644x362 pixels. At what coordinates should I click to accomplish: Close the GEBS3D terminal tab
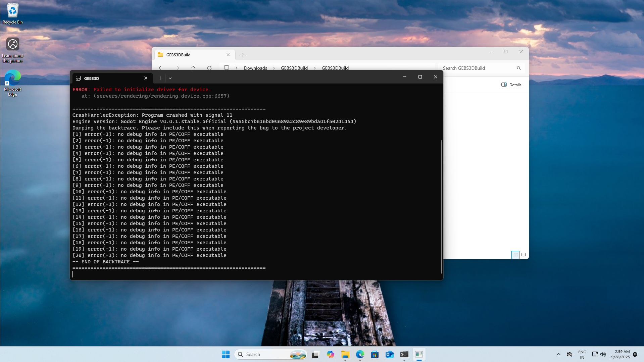(x=146, y=78)
